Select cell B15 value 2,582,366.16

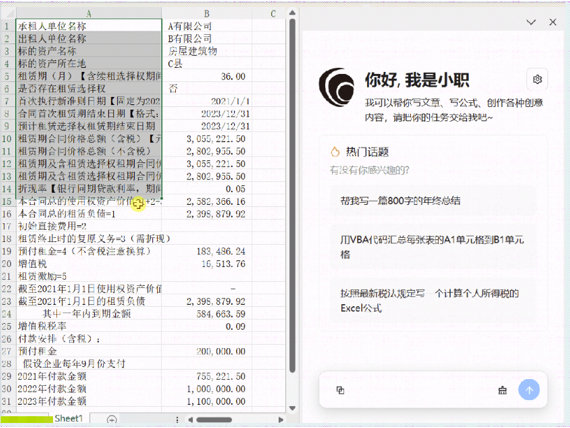206,201
